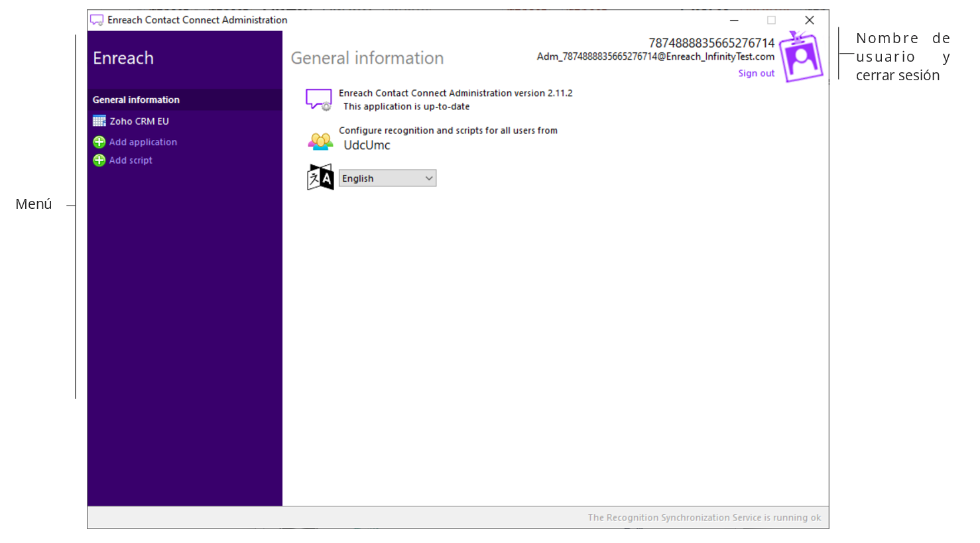The height and width of the screenshot is (543, 980).
Task: Open the English language dropdown
Action: coord(387,178)
